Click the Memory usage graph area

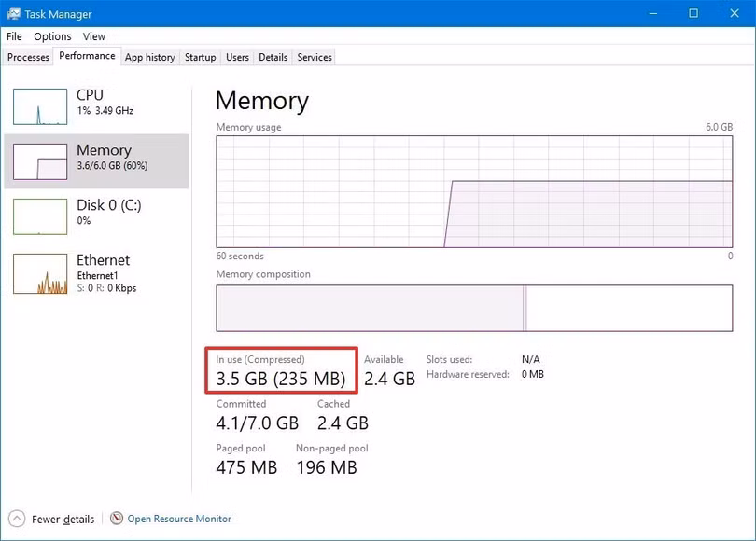474,191
